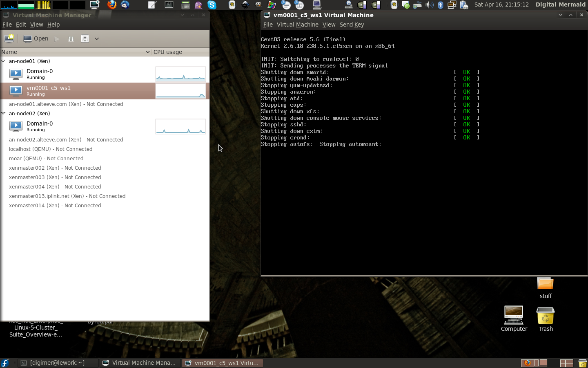Open Virtual Machine menu in VM console window
This screenshot has height=368, width=588.
[298, 25]
